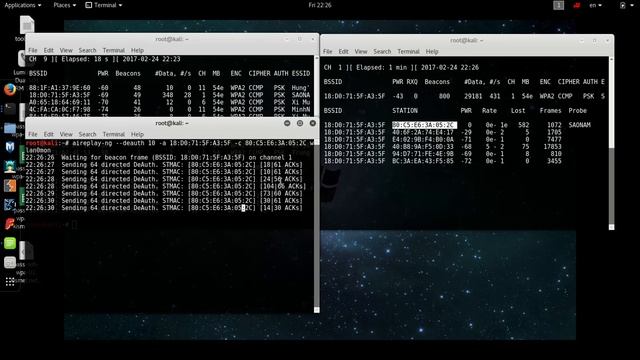Open the Places menu in top bar
640x360 pixels.
tap(64, 5)
